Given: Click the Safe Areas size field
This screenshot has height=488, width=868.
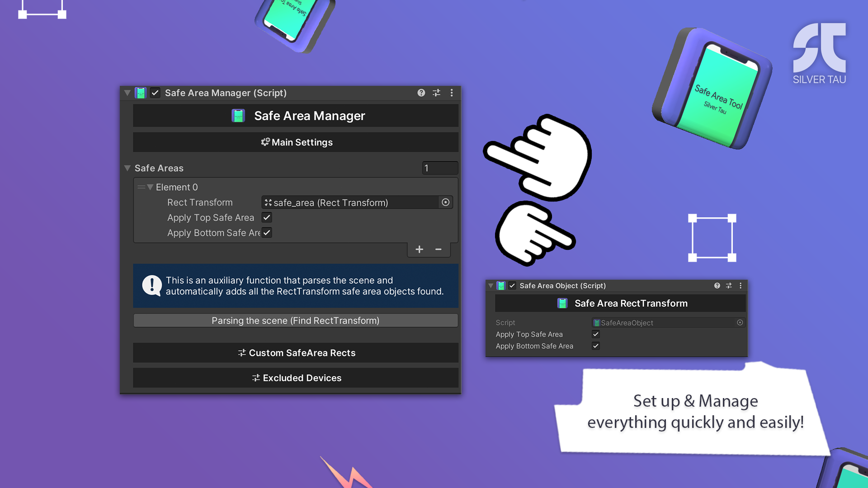Looking at the screenshot, I should (x=440, y=168).
